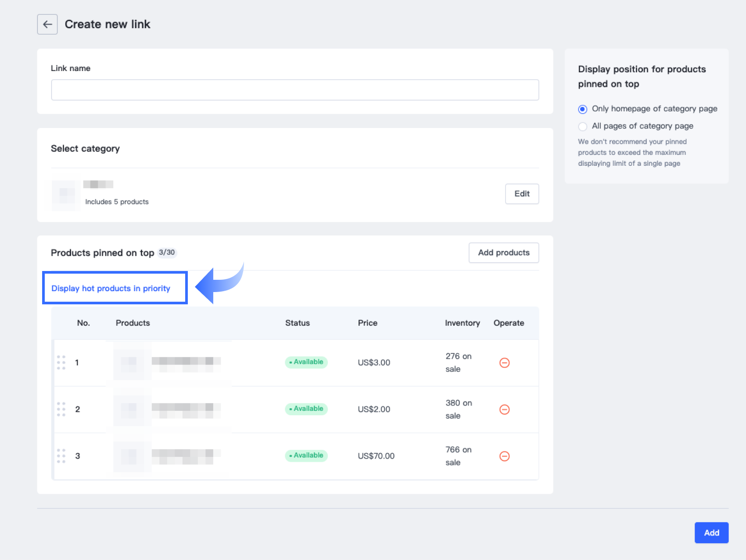Click the Products column header
This screenshot has width=746, height=560.
133,323
